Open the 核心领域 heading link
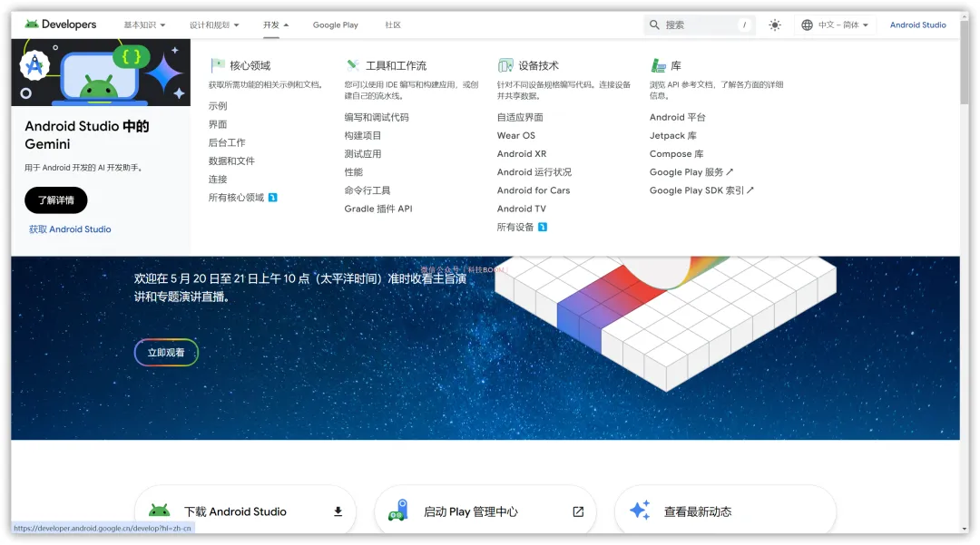This screenshot has width=980, height=545. coord(250,65)
